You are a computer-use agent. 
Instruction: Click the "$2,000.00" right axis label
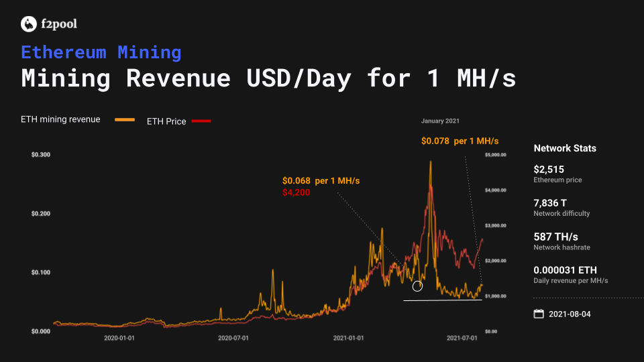[495, 261]
